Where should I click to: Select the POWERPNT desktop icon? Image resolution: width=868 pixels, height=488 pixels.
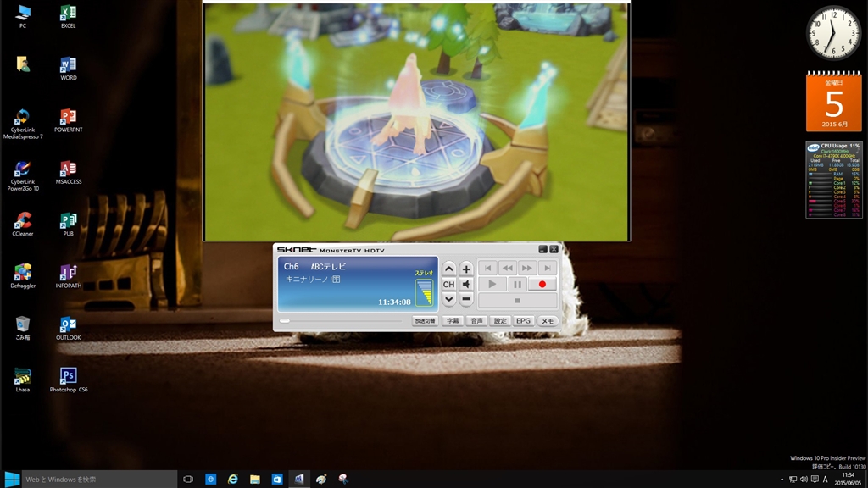(68, 120)
